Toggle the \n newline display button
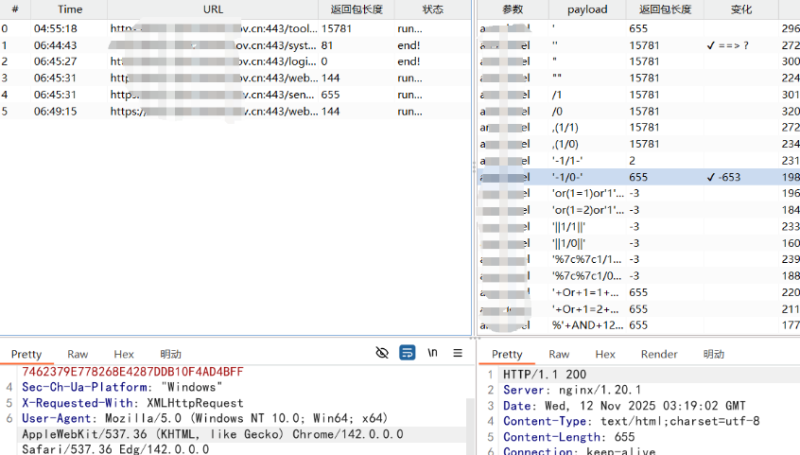The image size is (800, 455). coord(432,352)
